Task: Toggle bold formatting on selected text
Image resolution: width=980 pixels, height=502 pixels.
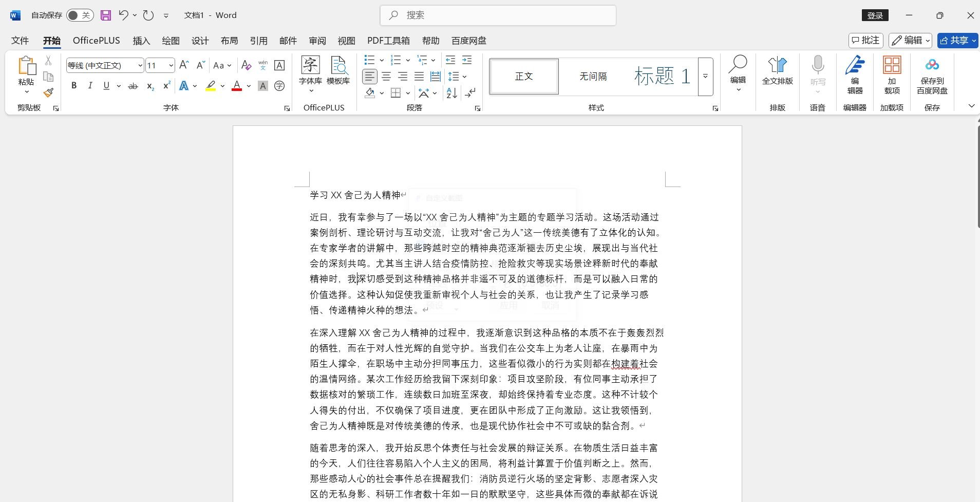Action: pyautogui.click(x=73, y=85)
